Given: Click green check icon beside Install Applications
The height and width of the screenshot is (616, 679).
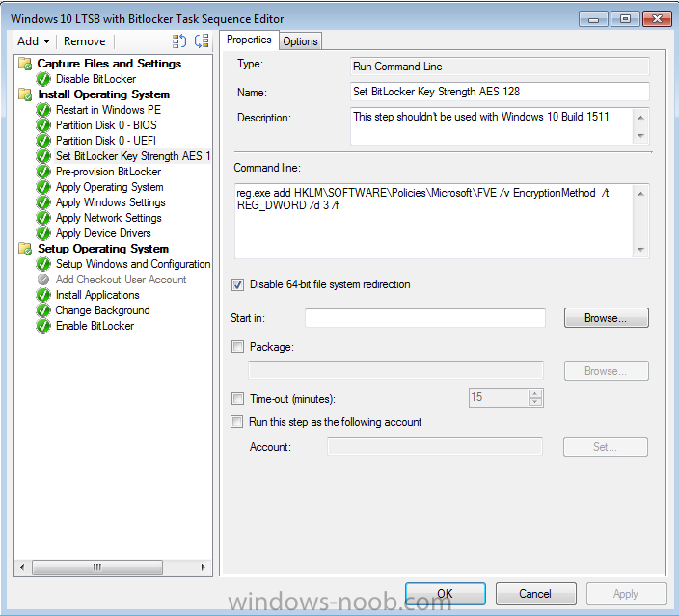Looking at the screenshot, I should pos(43,295).
